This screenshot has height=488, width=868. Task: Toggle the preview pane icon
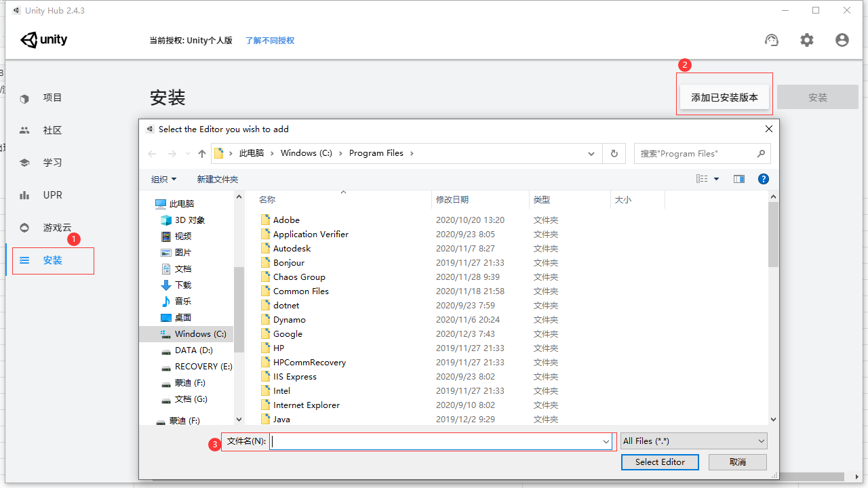[x=739, y=180]
